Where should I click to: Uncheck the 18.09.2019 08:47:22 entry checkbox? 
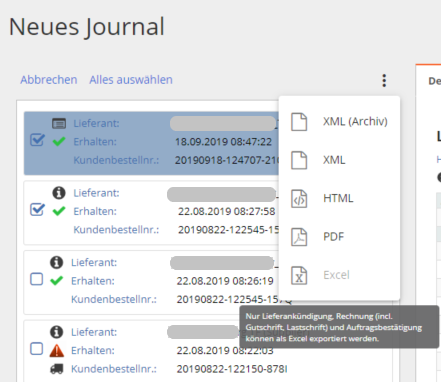coord(37,140)
